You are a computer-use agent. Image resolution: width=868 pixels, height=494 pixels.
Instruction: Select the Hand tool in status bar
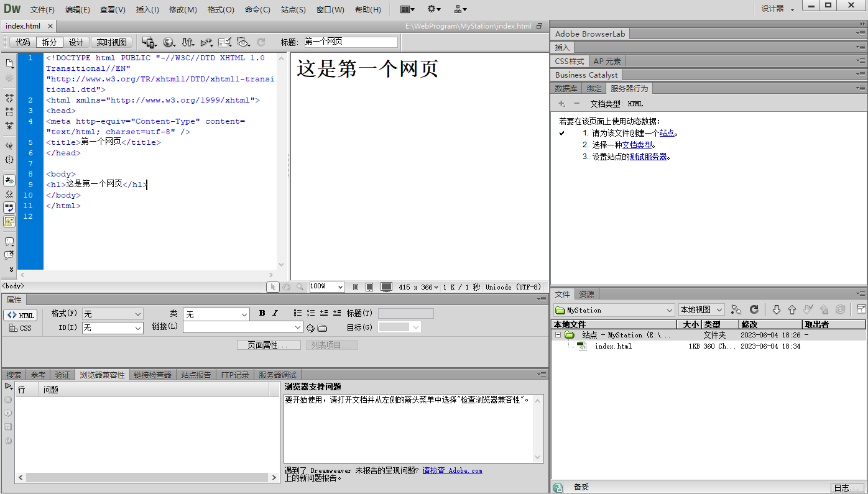(286, 287)
